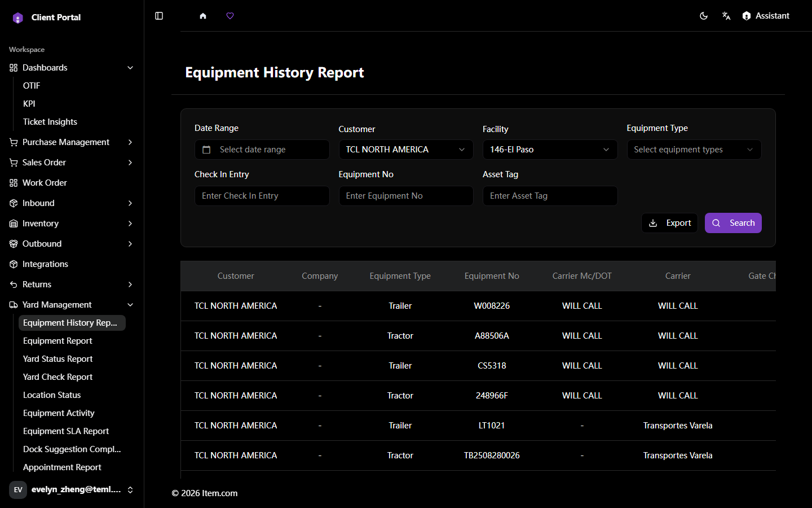Open the user account switcher
812x508 pixels.
tap(72, 489)
